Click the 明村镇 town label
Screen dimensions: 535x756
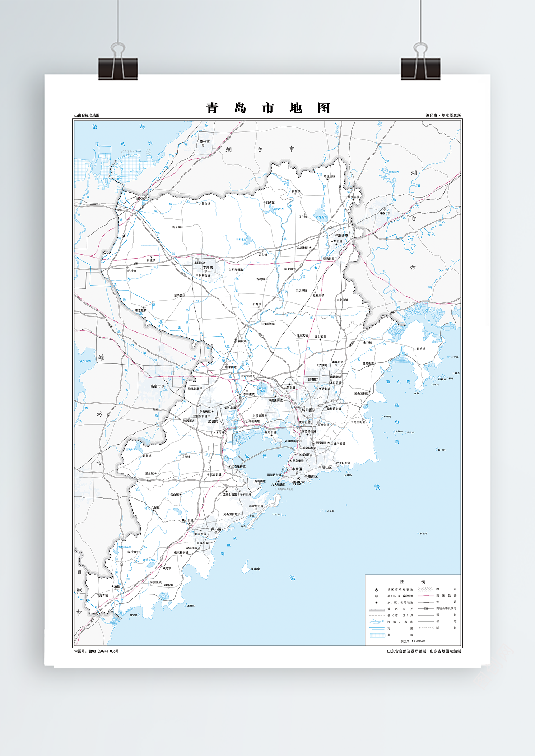click(x=132, y=271)
